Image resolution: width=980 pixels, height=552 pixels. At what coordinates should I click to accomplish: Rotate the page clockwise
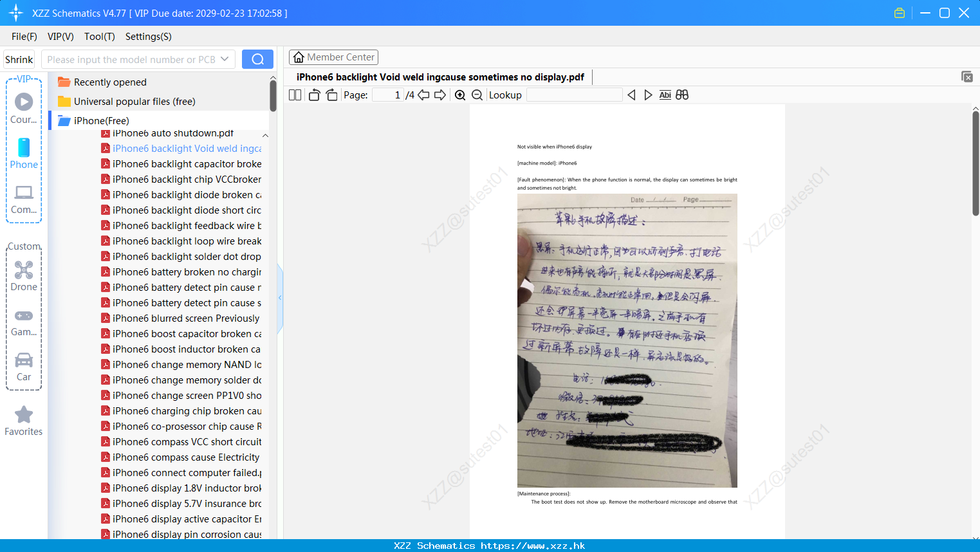click(331, 95)
